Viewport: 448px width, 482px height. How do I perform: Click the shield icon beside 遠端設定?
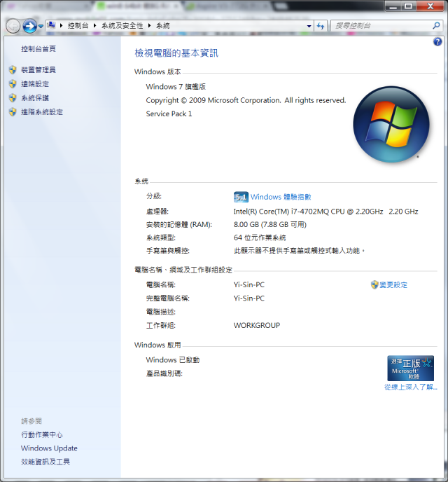(x=13, y=83)
